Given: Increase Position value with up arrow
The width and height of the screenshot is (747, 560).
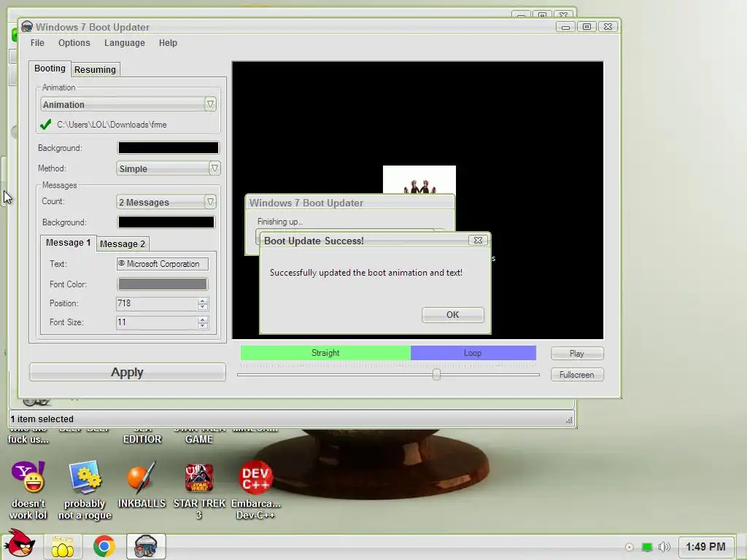Looking at the screenshot, I should pos(203,300).
